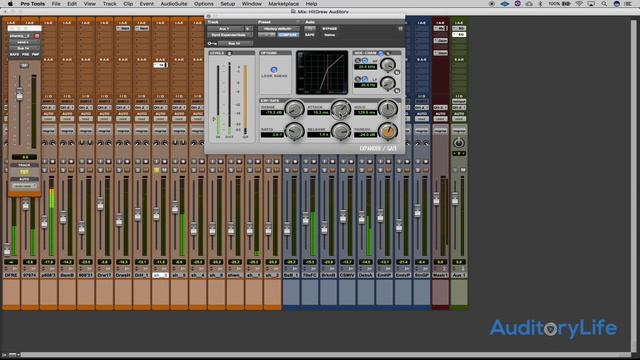Toggle plugin Bypass
The image size is (640, 360).
click(330, 29)
